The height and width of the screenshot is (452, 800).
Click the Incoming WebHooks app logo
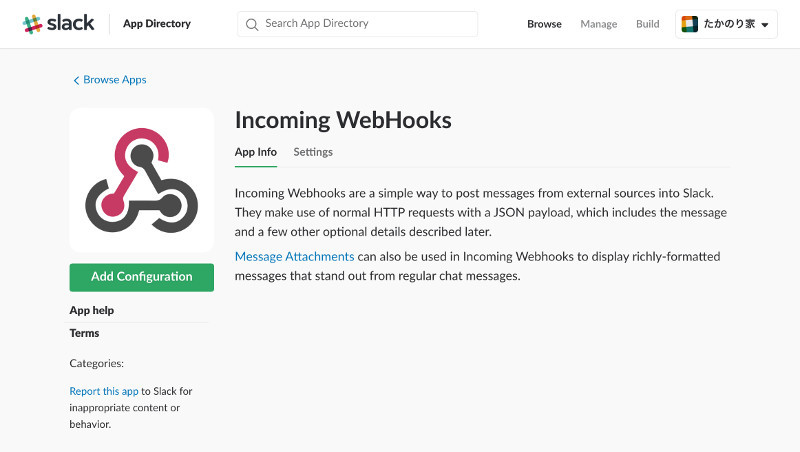[x=141, y=180]
